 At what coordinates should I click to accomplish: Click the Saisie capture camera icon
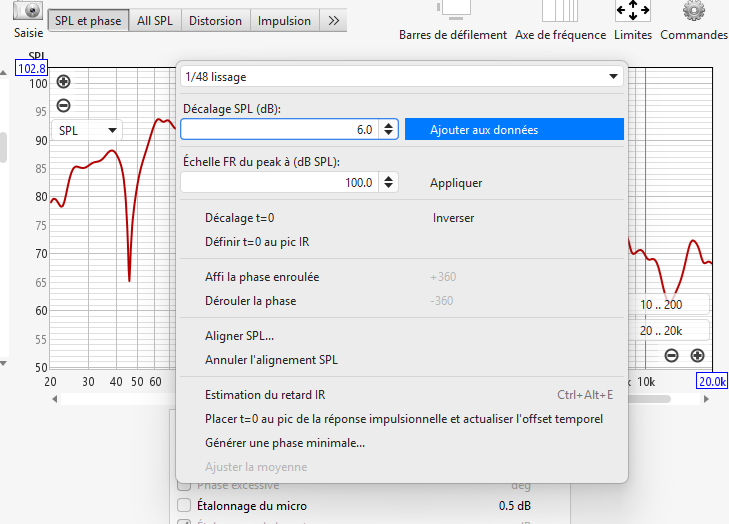pos(29,10)
